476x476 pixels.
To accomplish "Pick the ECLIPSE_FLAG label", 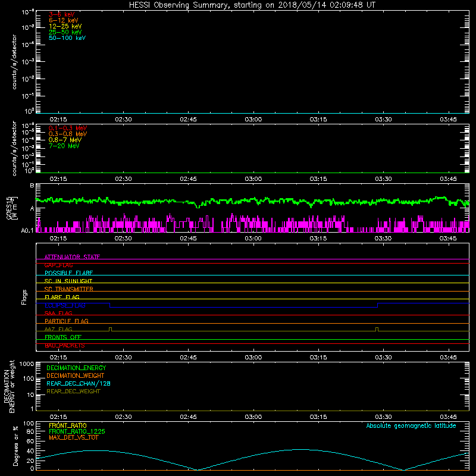I will (65, 305).
